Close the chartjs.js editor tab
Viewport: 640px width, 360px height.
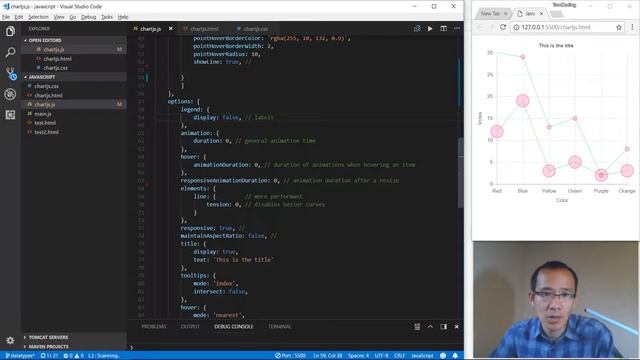pos(171,29)
